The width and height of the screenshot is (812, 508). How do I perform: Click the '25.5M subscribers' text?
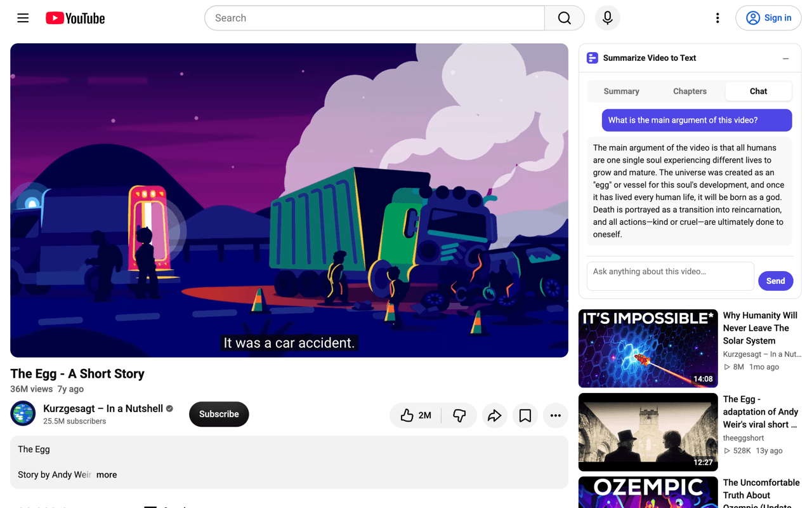pyautogui.click(x=74, y=421)
